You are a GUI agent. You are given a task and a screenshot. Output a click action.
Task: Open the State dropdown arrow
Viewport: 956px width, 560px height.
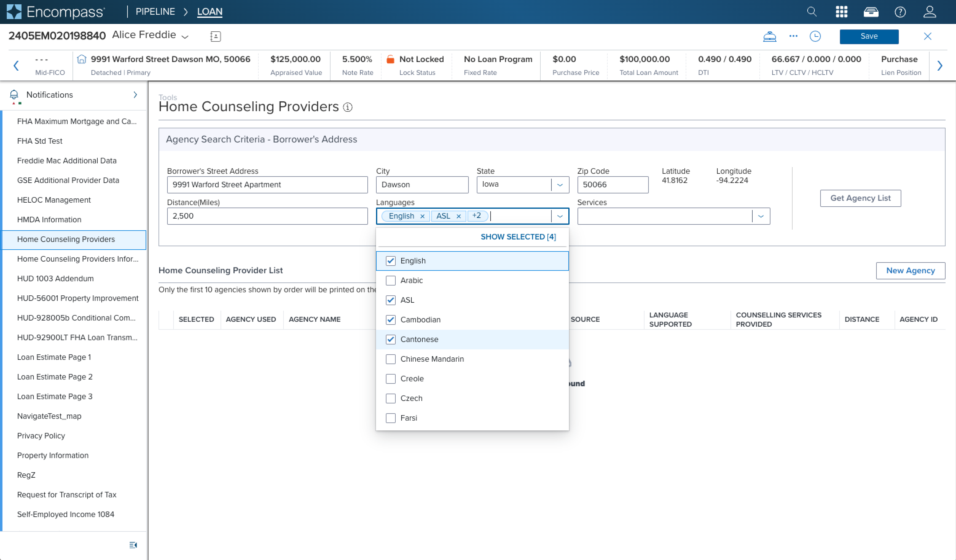(x=560, y=185)
